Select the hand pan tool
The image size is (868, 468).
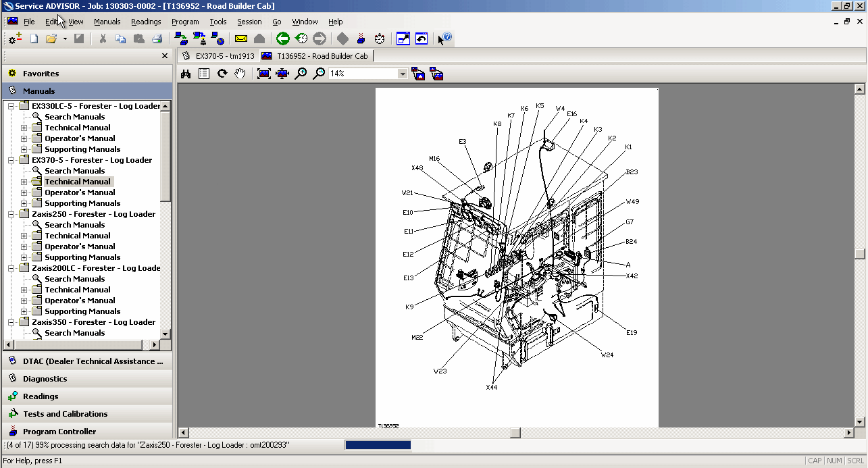tap(240, 73)
